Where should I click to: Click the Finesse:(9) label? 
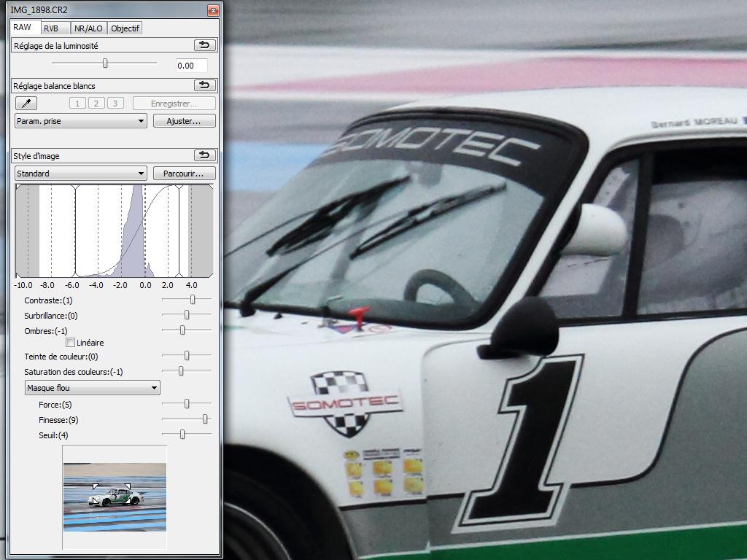click(58, 420)
